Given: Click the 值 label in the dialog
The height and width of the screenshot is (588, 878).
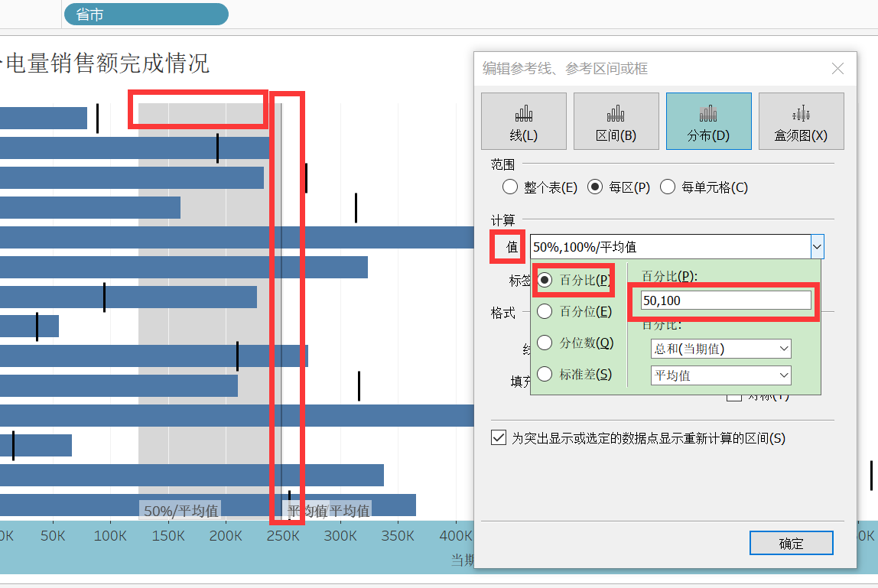Looking at the screenshot, I should tap(512, 247).
